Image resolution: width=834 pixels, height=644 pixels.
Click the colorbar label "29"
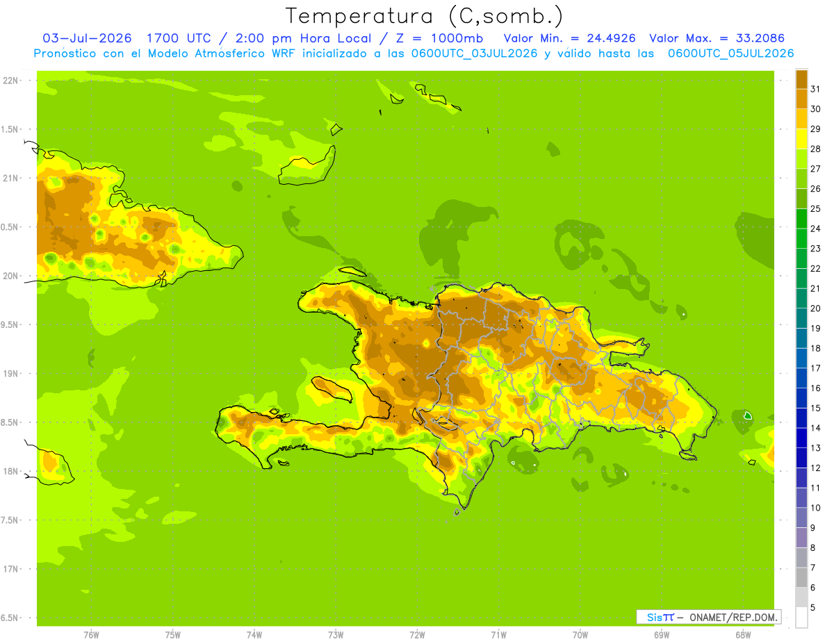(815, 129)
